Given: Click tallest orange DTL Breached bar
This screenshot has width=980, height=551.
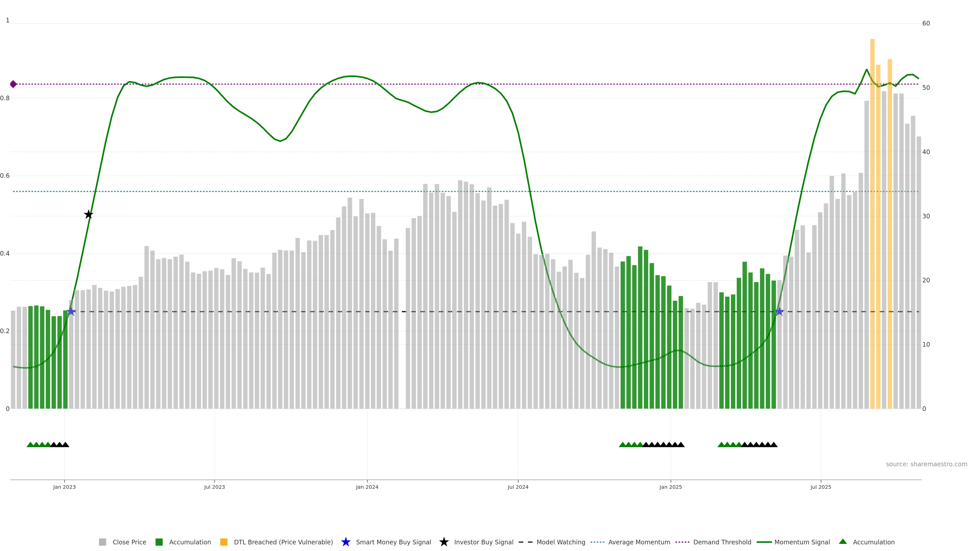Looking at the screenshot, I should (x=872, y=224).
